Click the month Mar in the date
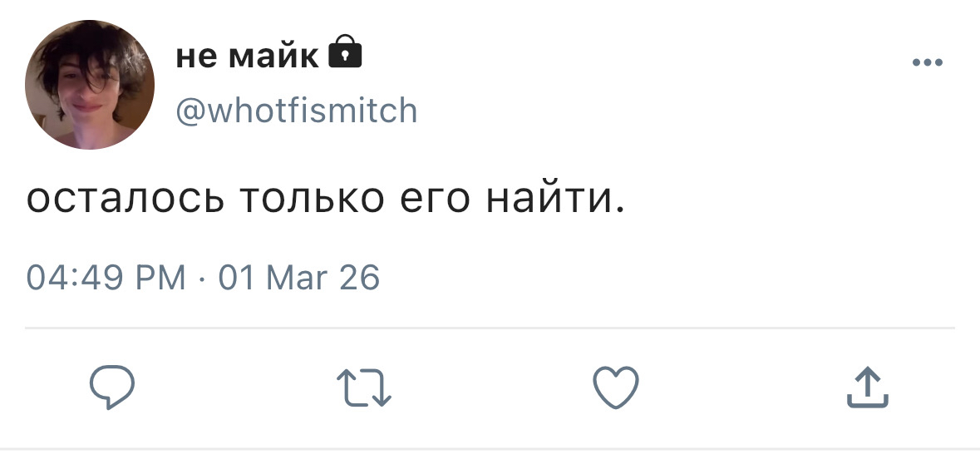Viewport: 980px width, 464px height. pos(297,278)
